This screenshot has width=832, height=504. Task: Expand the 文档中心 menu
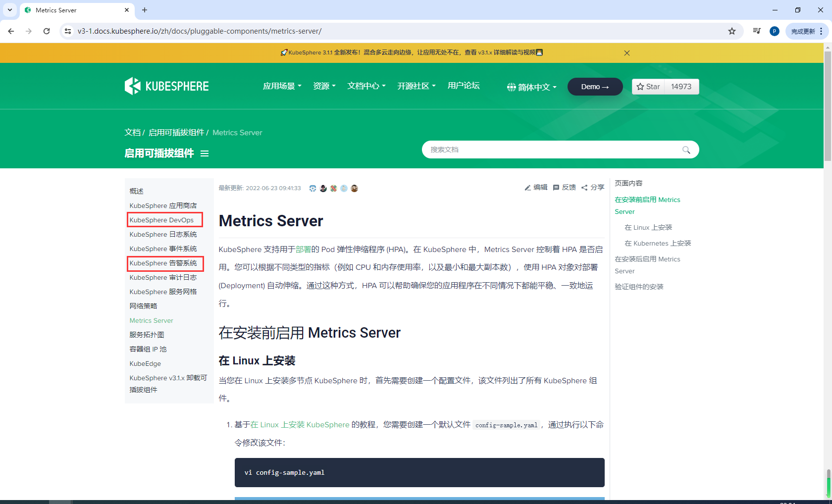click(366, 86)
